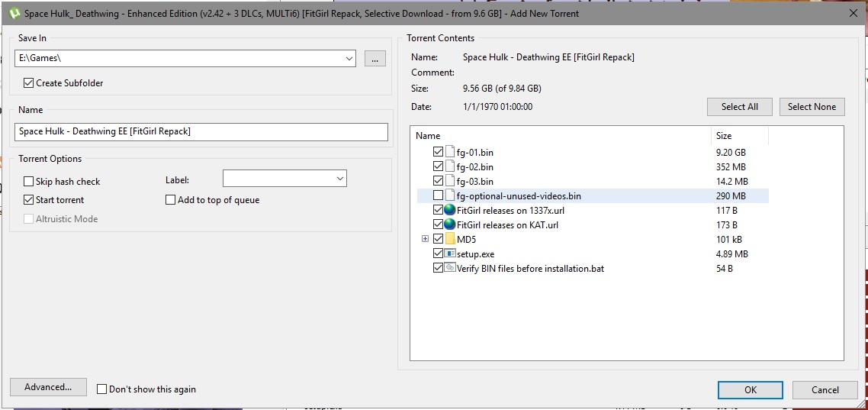868x410 pixels.
Task: Uncheck the Start torrent option
Action: pyautogui.click(x=28, y=199)
